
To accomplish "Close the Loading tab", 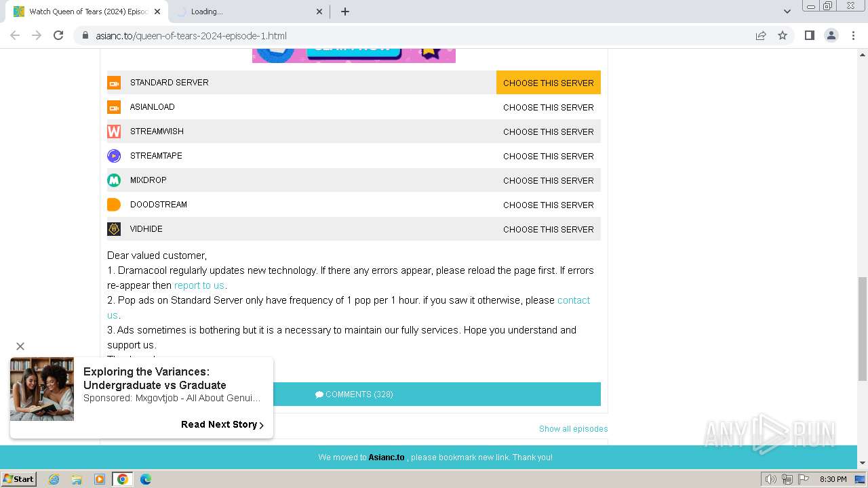I will (x=320, y=12).
